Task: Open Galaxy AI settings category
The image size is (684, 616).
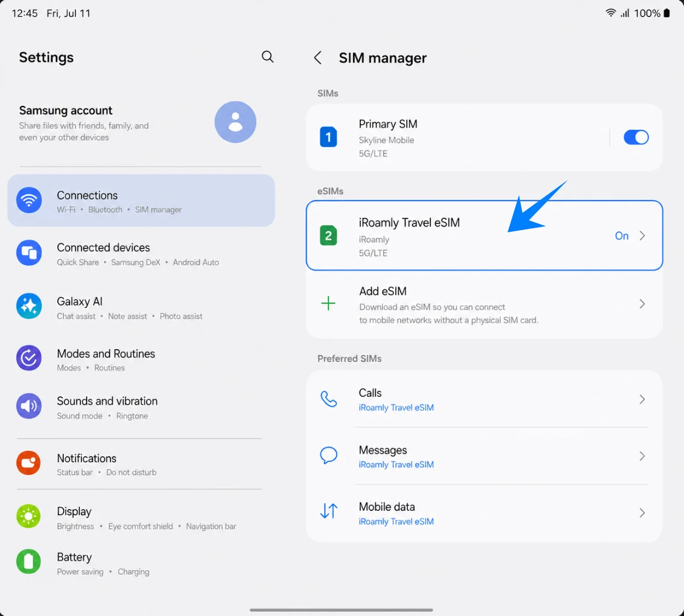Action: click(x=141, y=307)
